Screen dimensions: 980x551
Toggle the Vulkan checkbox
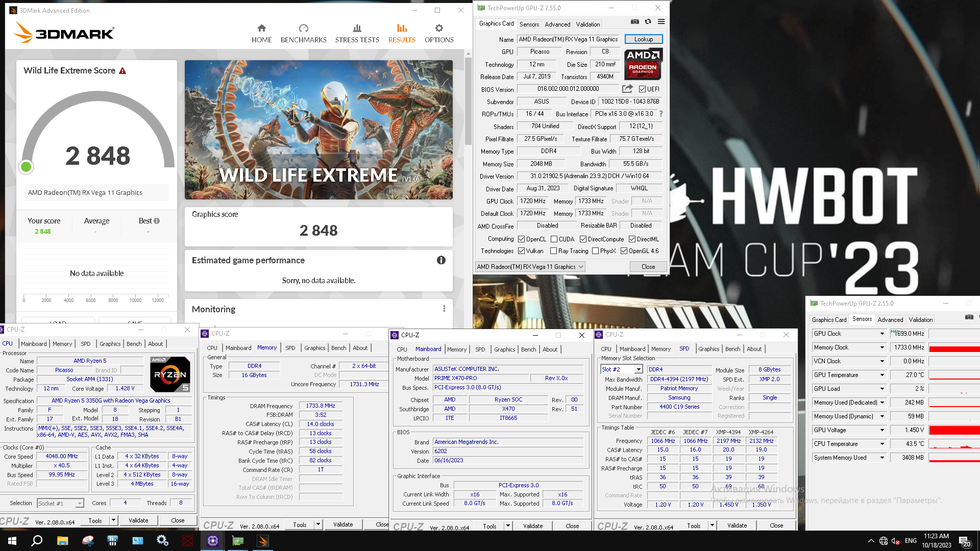(x=522, y=251)
